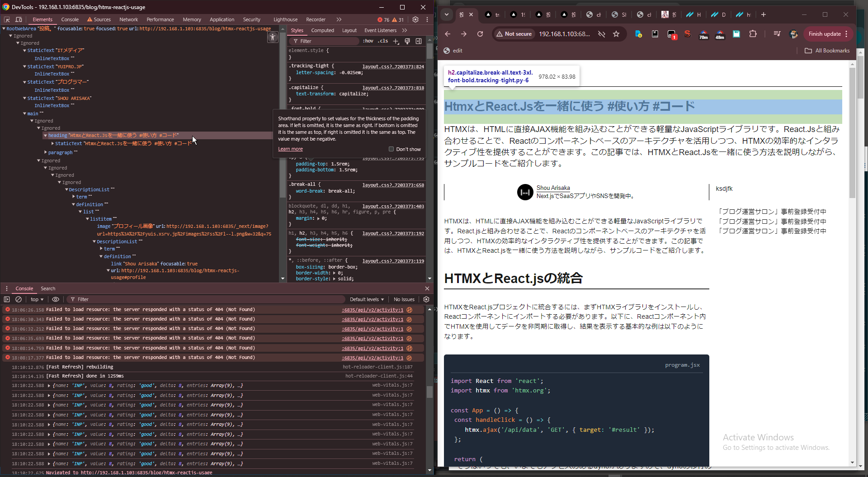Viewport: 868px width, 477px height.
Task: Toggle class editing with .cls button
Action: [x=382, y=41]
